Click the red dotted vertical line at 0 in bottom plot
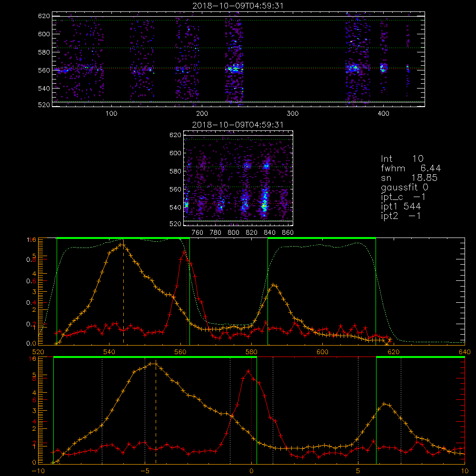 (252, 410)
